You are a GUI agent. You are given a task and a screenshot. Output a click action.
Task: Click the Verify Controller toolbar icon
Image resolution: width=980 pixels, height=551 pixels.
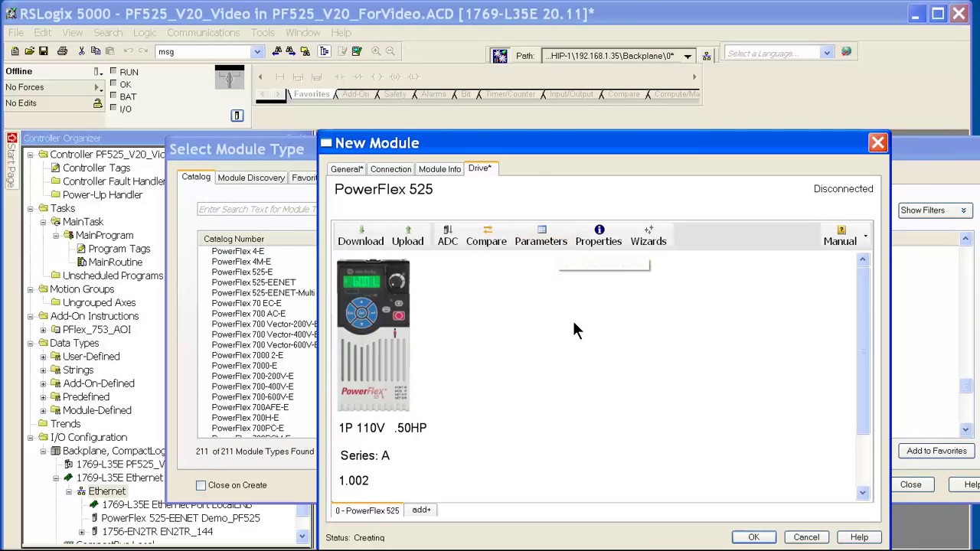[x=357, y=51]
